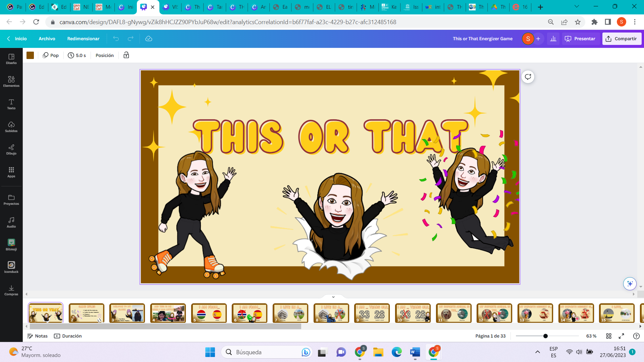Select page 5 thumbnail I am from
The width and height of the screenshot is (644, 362).
click(x=209, y=313)
